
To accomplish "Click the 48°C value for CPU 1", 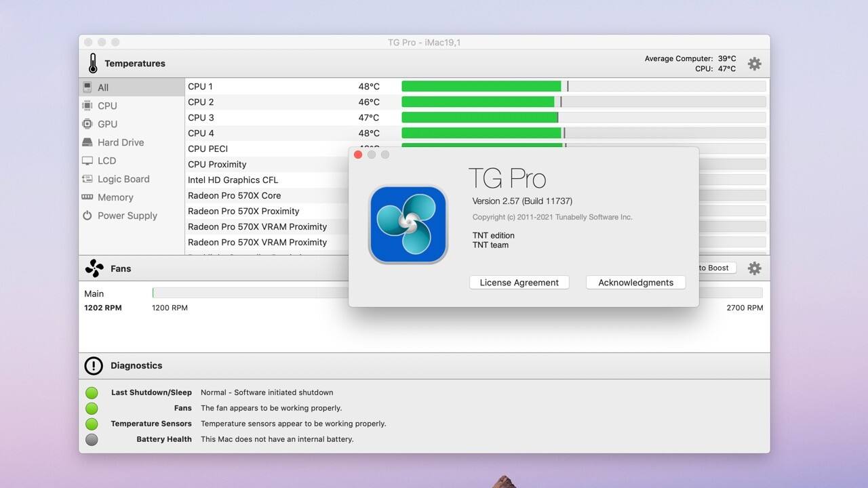I will point(369,86).
